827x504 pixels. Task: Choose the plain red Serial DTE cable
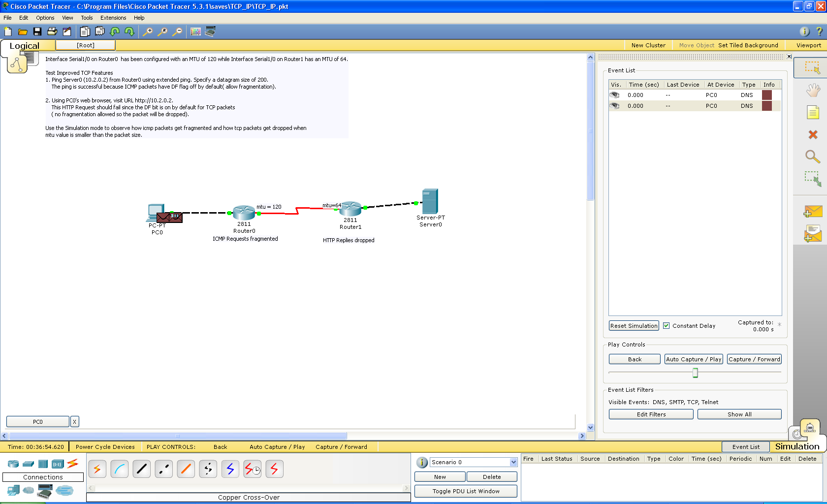[x=274, y=469]
